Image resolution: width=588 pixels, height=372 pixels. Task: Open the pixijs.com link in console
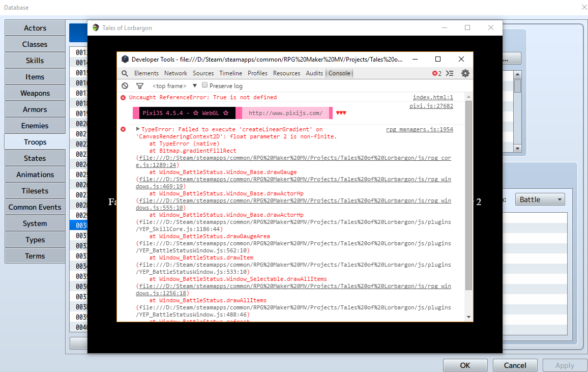[x=285, y=113]
